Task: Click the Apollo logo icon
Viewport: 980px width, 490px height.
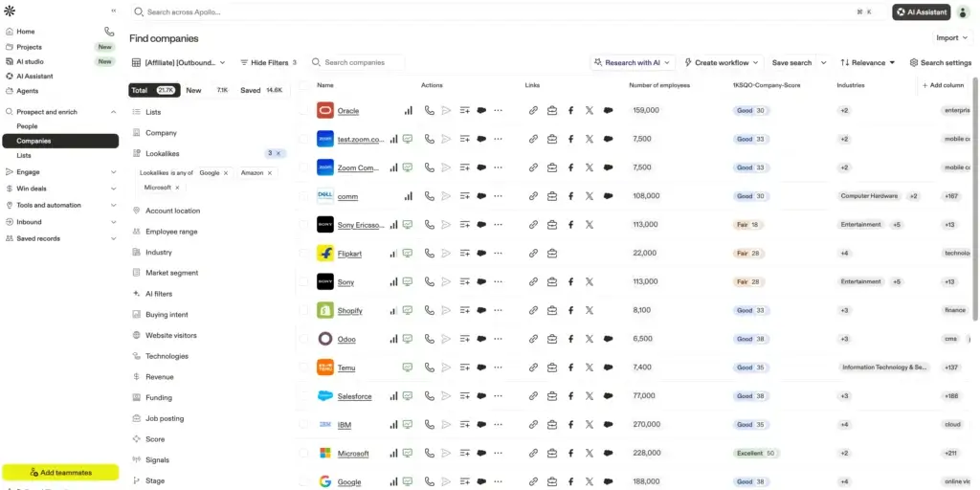Action: tap(10, 11)
